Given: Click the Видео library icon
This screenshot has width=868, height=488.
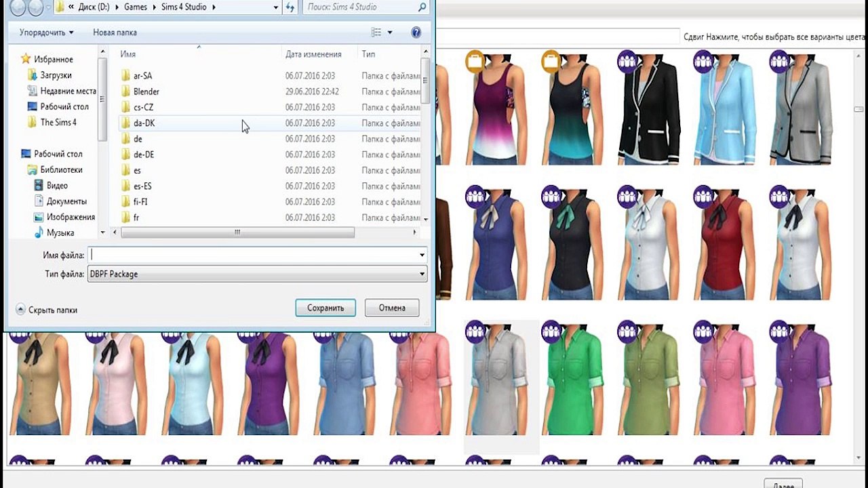Looking at the screenshot, I should (39, 185).
